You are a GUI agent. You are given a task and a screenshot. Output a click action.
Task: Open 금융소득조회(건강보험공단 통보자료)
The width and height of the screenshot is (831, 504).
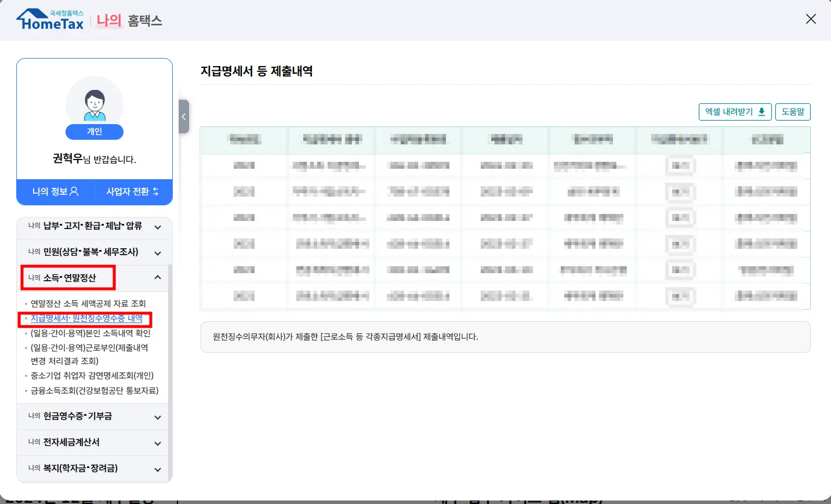95,390
